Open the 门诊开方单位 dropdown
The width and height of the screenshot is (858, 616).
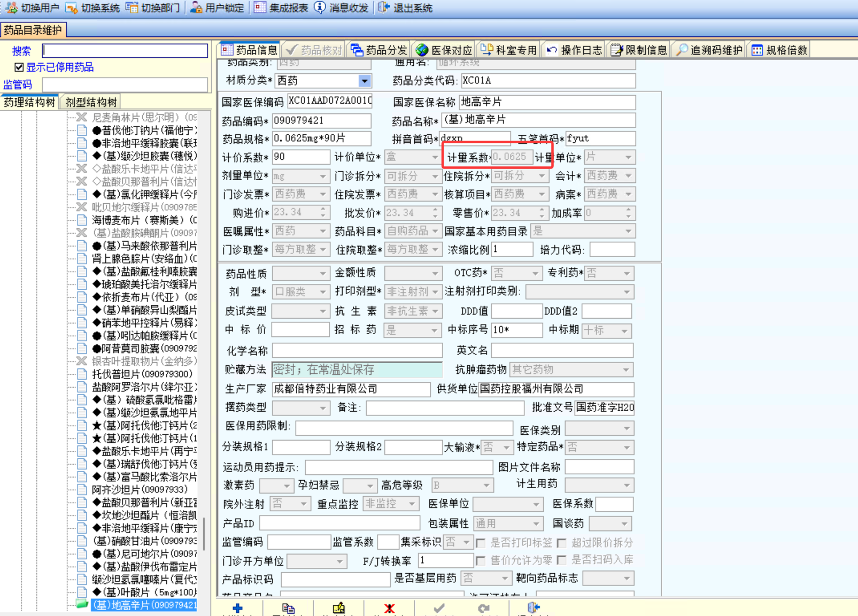pyautogui.click(x=339, y=561)
